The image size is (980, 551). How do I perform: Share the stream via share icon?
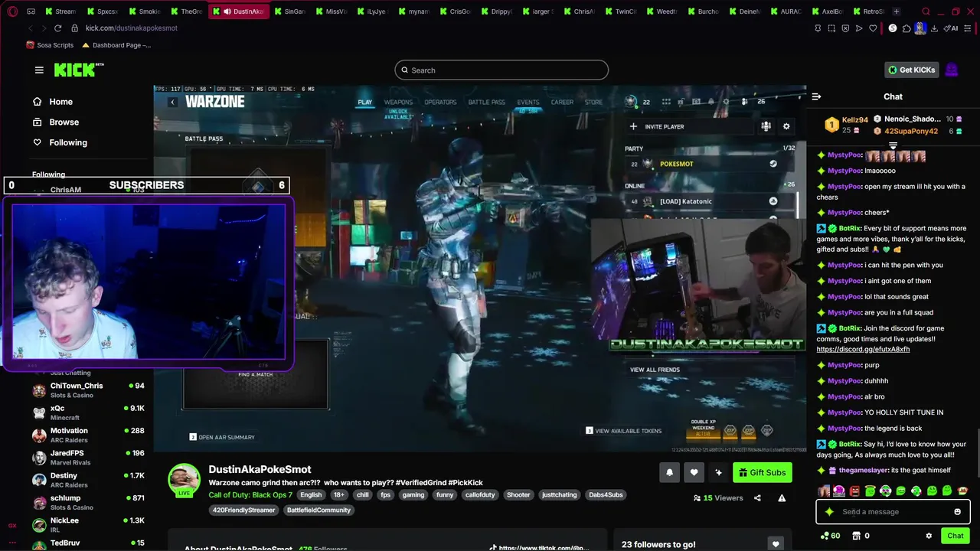pyautogui.click(x=757, y=498)
